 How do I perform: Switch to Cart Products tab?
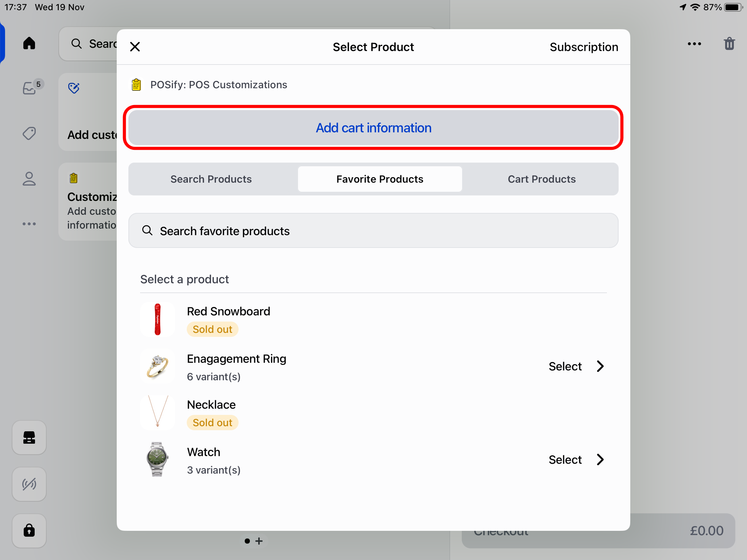[x=542, y=179]
